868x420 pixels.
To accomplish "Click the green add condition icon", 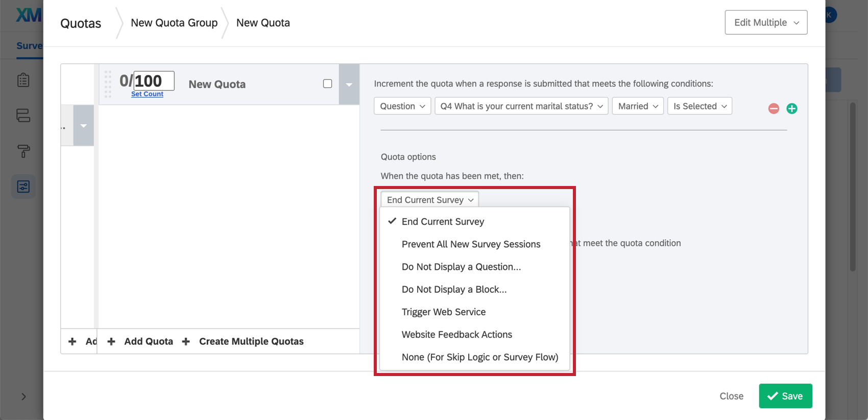I will coord(791,108).
